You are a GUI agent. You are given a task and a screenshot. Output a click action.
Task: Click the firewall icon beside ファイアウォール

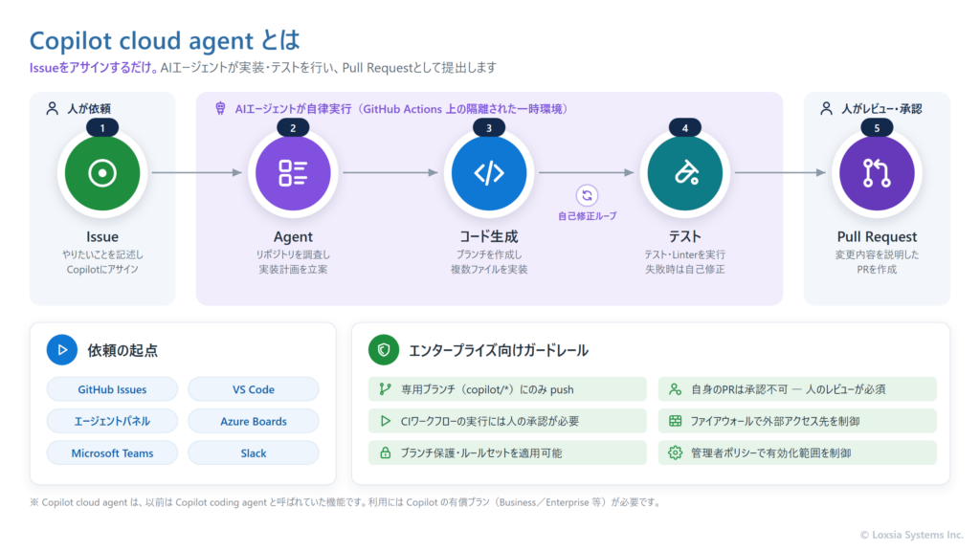click(x=675, y=421)
